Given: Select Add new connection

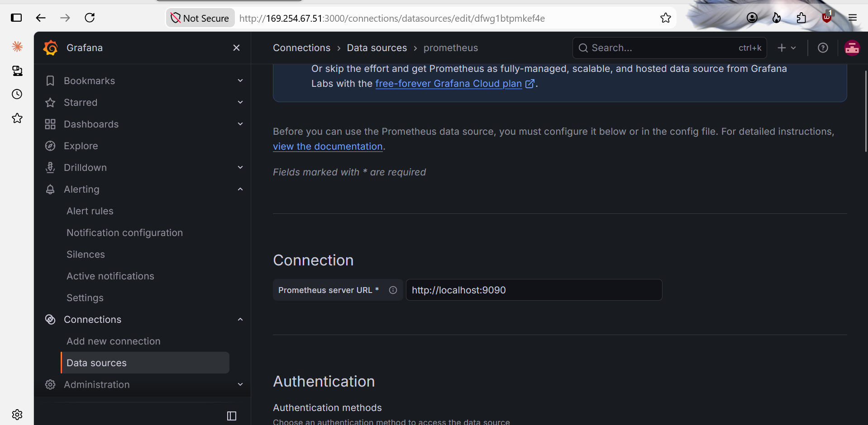Looking at the screenshot, I should tap(114, 341).
